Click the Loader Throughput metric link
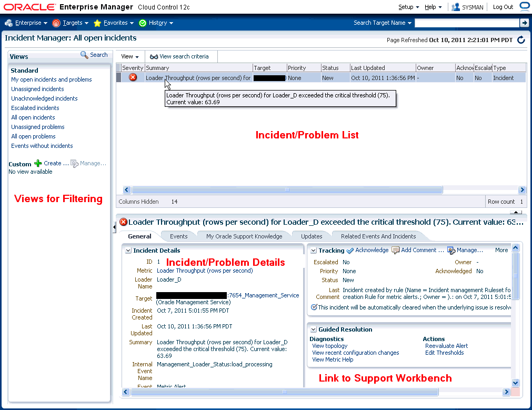Viewport: 532px width, 410px height. tap(205, 271)
